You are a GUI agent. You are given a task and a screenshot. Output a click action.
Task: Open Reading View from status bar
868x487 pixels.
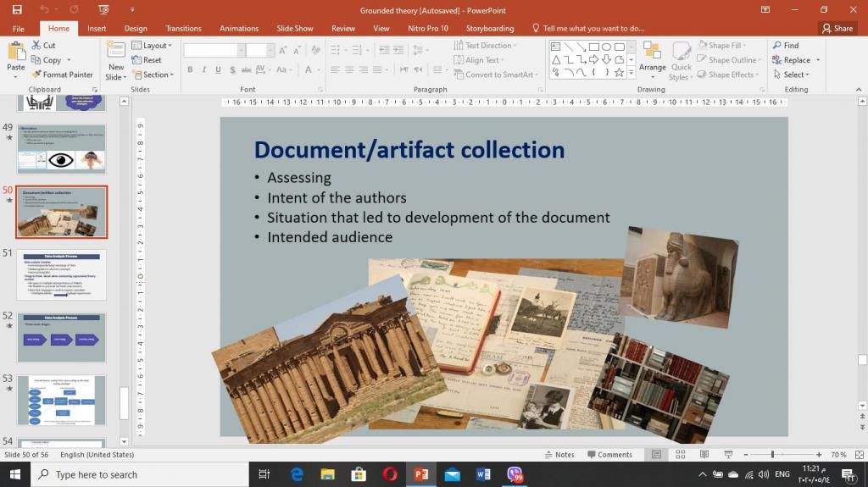704,455
